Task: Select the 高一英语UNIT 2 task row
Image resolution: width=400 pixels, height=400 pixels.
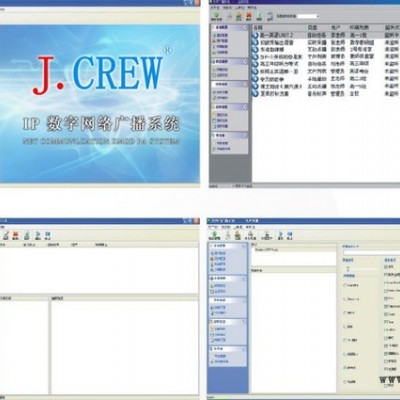Action: 326,35
